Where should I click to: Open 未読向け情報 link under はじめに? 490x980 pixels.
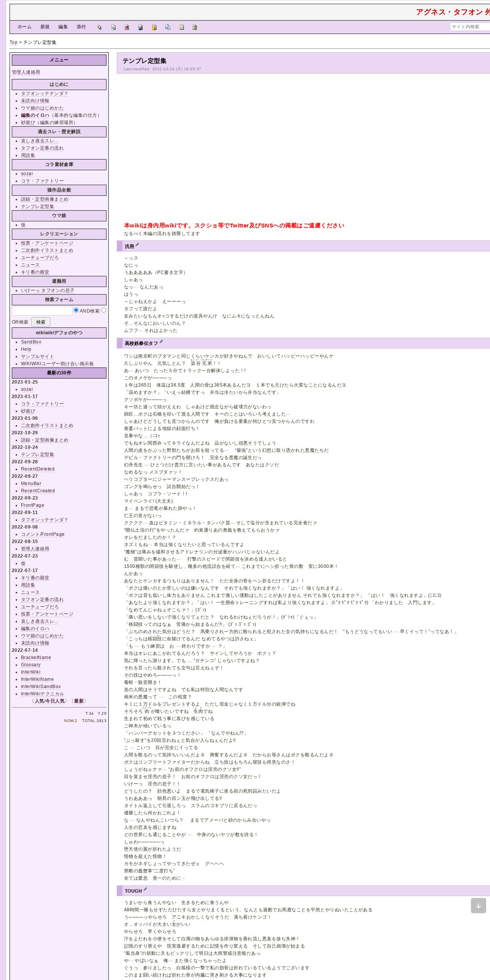click(35, 101)
